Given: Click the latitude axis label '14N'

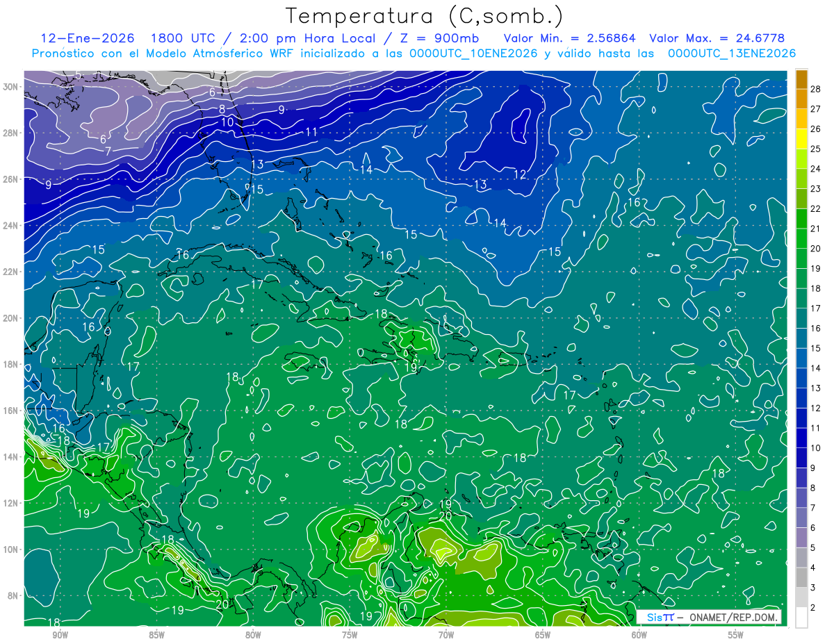Looking at the screenshot, I should click(12, 456).
